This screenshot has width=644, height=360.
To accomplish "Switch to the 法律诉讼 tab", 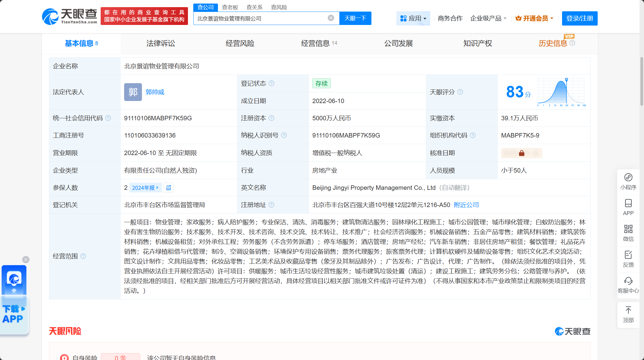I will (x=161, y=43).
